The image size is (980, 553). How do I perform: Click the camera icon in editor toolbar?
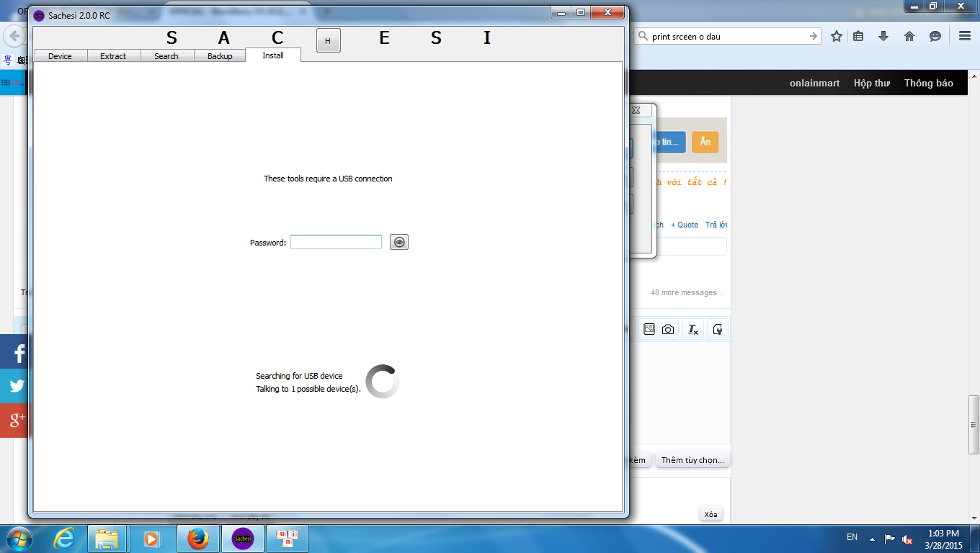pos(668,329)
